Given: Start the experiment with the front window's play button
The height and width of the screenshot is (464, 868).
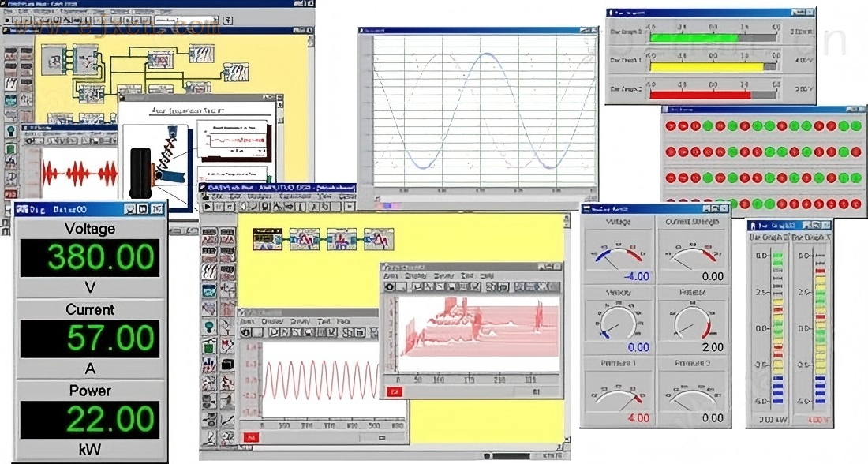Looking at the screenshot, I should (208, 207).
